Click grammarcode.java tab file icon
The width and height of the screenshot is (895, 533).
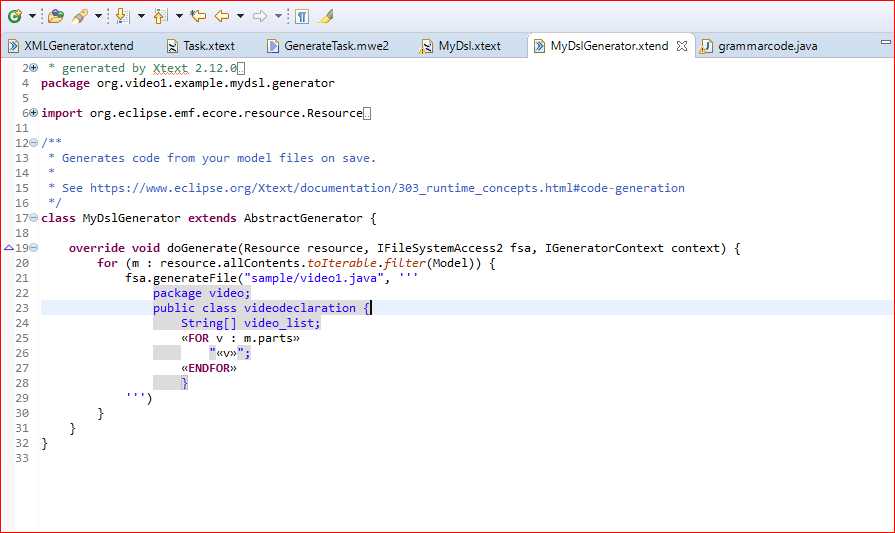(x=706, y=46)
